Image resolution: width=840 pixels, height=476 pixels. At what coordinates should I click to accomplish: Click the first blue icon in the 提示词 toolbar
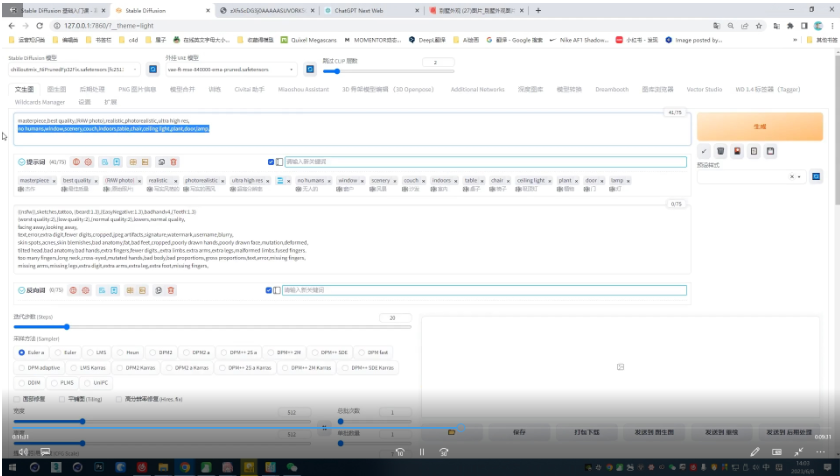(104, 162)
